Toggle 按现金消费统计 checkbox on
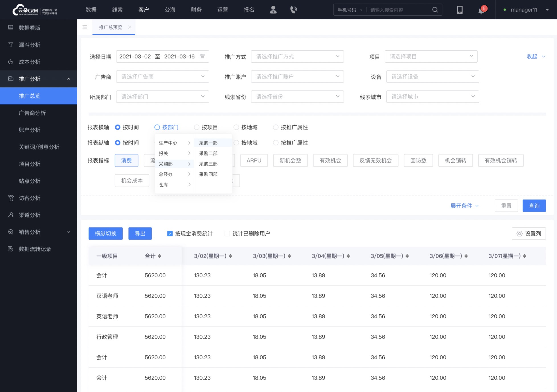Image resolution: width=557 pixels, height=392 pixels. pos(170,233)
